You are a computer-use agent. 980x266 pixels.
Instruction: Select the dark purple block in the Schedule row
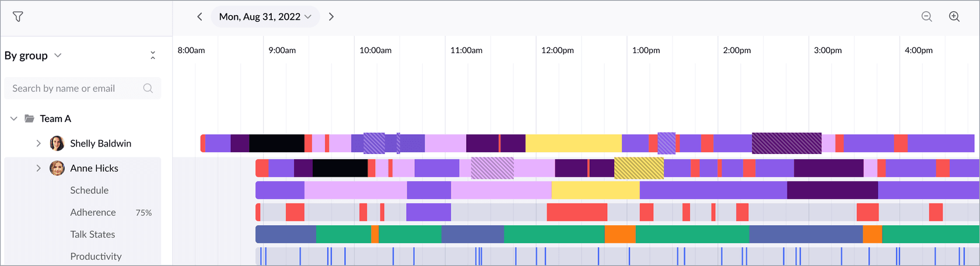click(832, 190)
